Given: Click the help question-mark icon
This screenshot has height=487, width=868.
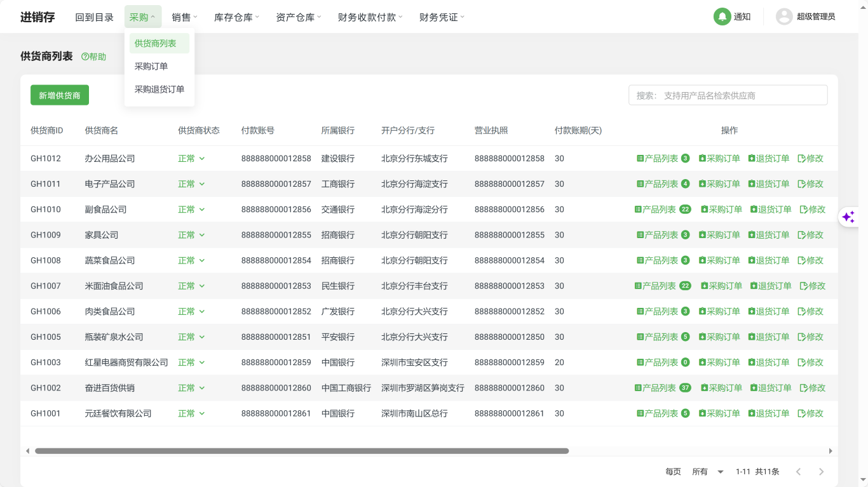Looking at the screenshot, I should pyautogui.click(x=85, y=57).
